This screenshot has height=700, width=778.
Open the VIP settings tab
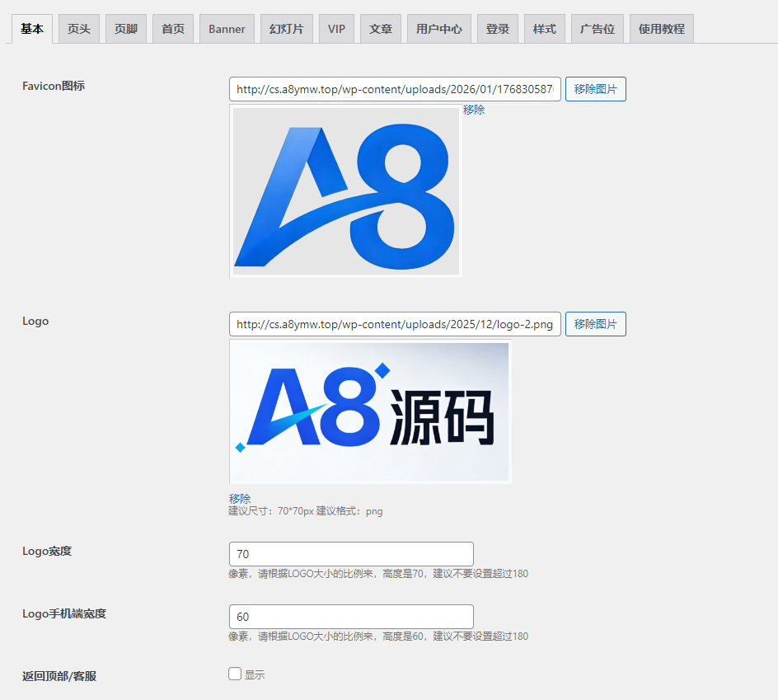(336, 28)
